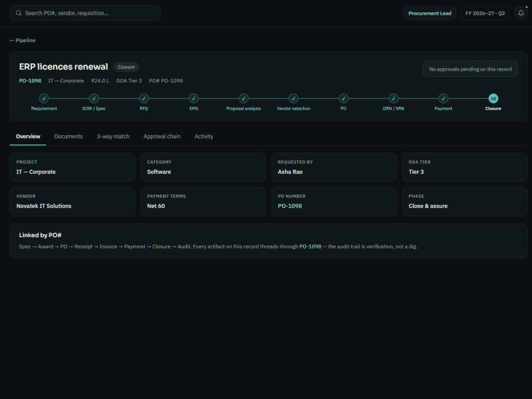The width and height of the screenshot is (532, 399).
Task: Click the Payment stage label
Action: (x=443, y=109)
